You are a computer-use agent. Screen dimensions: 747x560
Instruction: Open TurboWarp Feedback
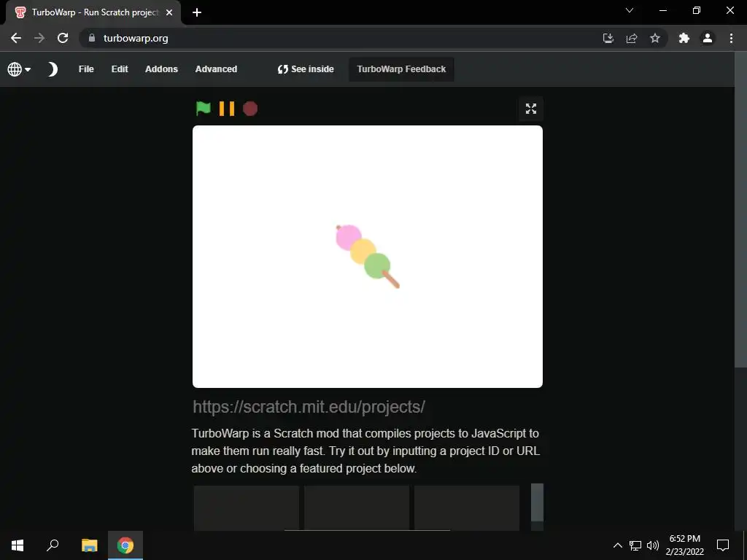(401, 69)
